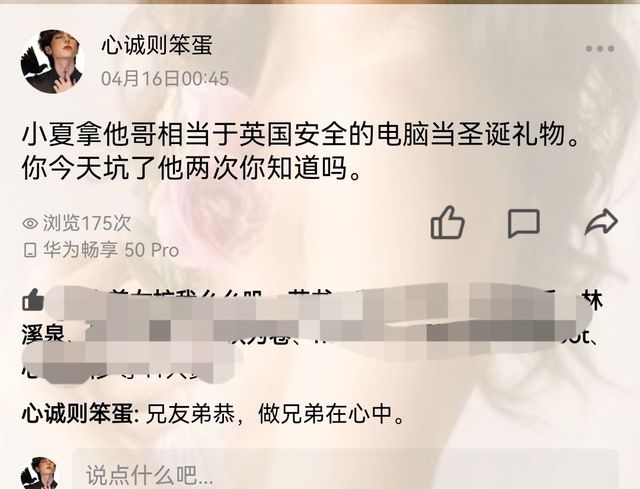640x489 pixels.
Task: Open the commenter avatar near comment box
Action: [x=39, y=473]
